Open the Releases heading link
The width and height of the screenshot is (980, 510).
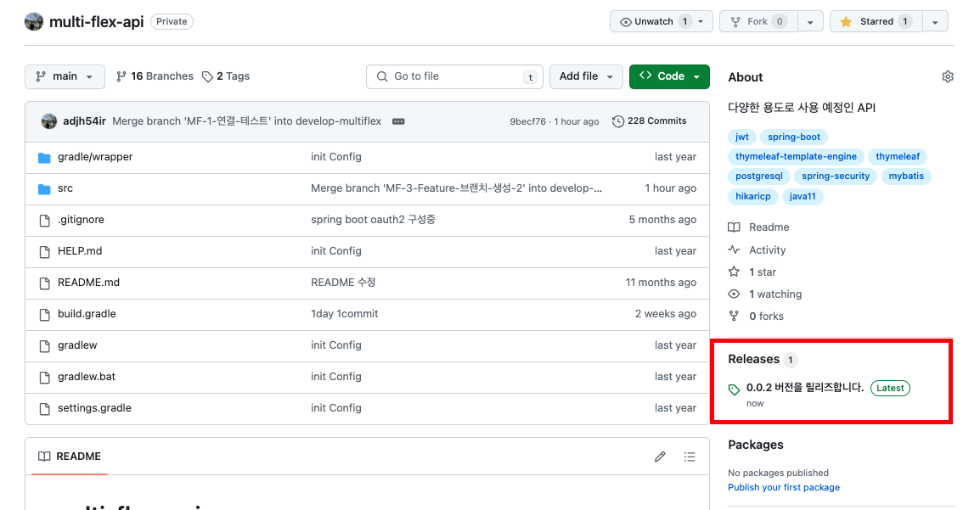click(x=754, y=359)
